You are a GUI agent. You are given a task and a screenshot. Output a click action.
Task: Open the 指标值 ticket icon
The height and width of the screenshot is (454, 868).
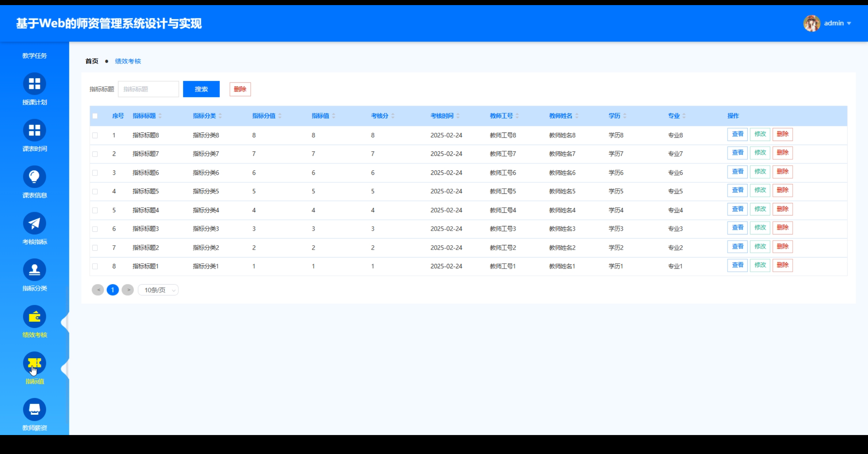click(34, 363)
